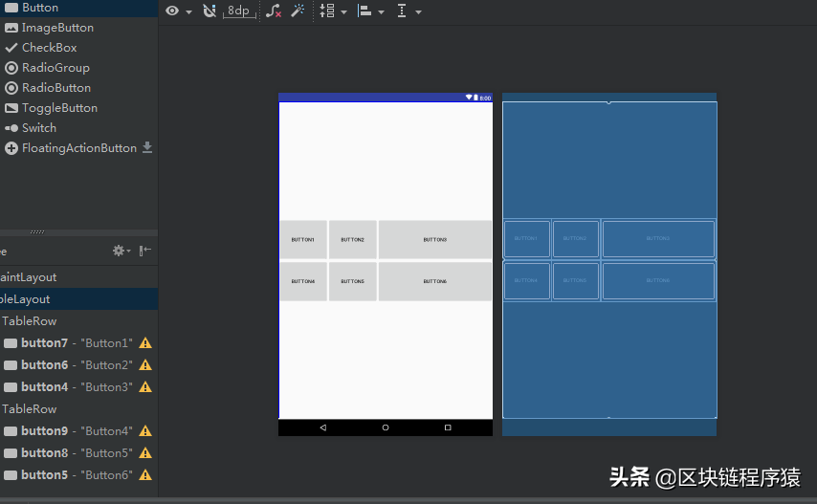Collapse the component tree panel icon
The width and height of the screenshot is (817, 504).
[144, 251]
